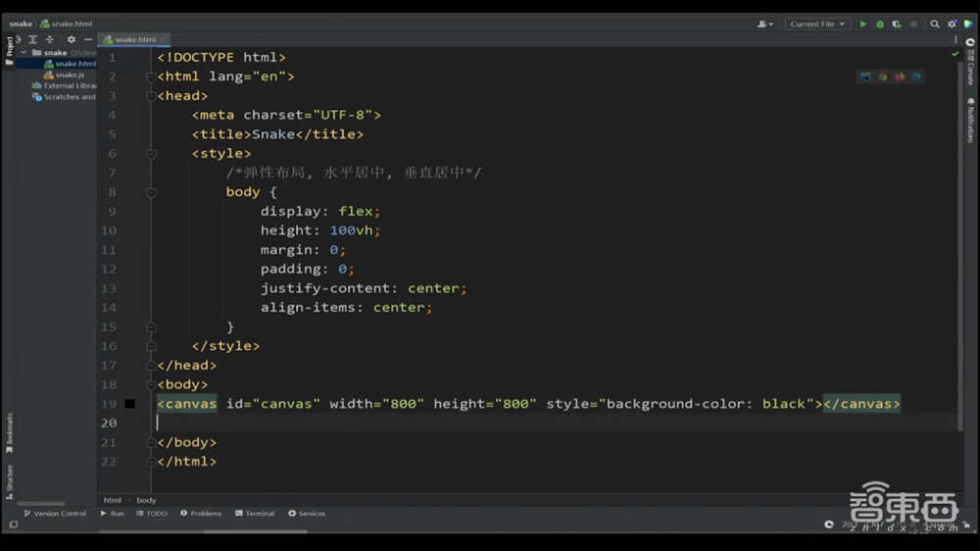Run the current file with green play button
Viewport: 980px width, 551px height.
pos(863,24)
